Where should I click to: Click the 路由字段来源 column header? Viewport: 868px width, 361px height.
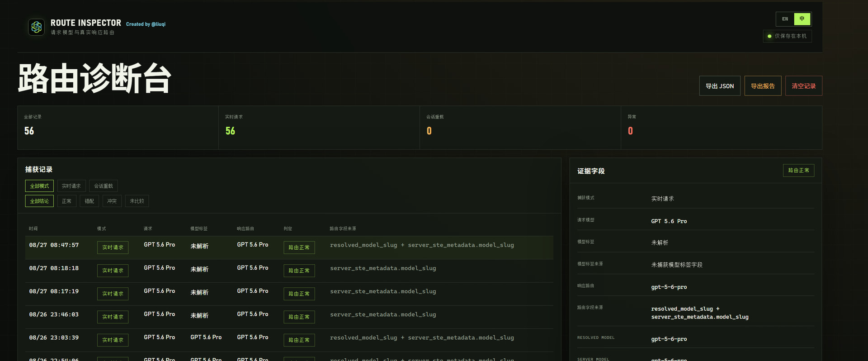pos(343,229)
